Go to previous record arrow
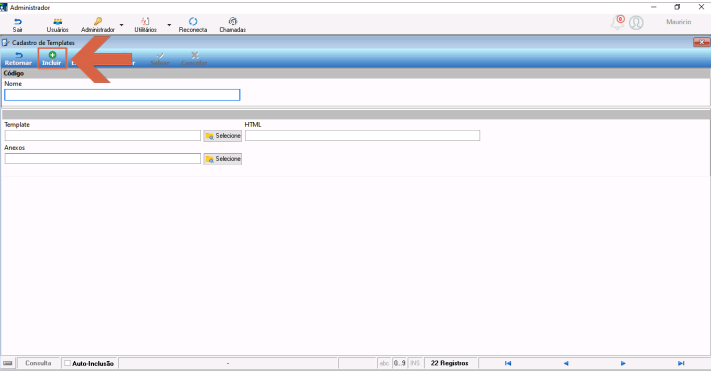 click(566, 363)
